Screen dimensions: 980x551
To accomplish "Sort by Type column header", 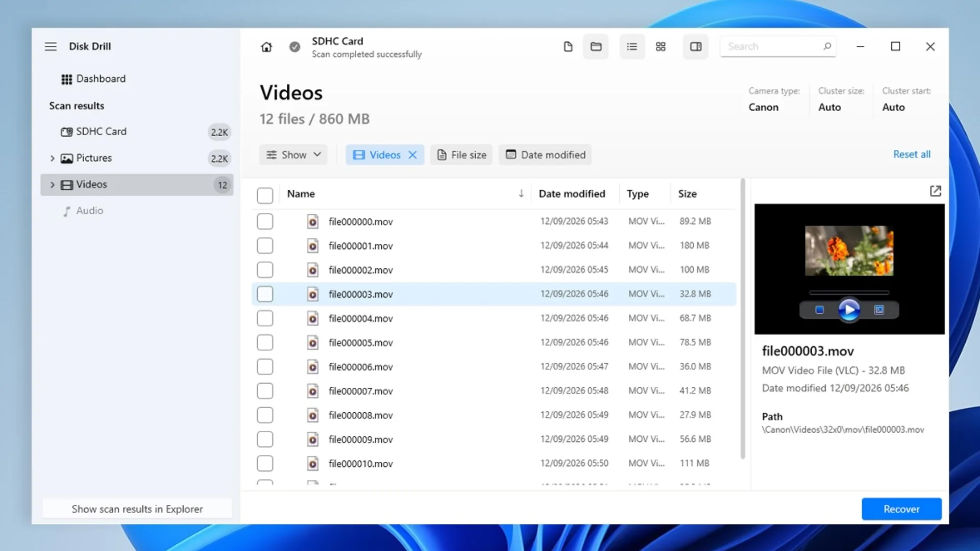I will click(638, 194).
